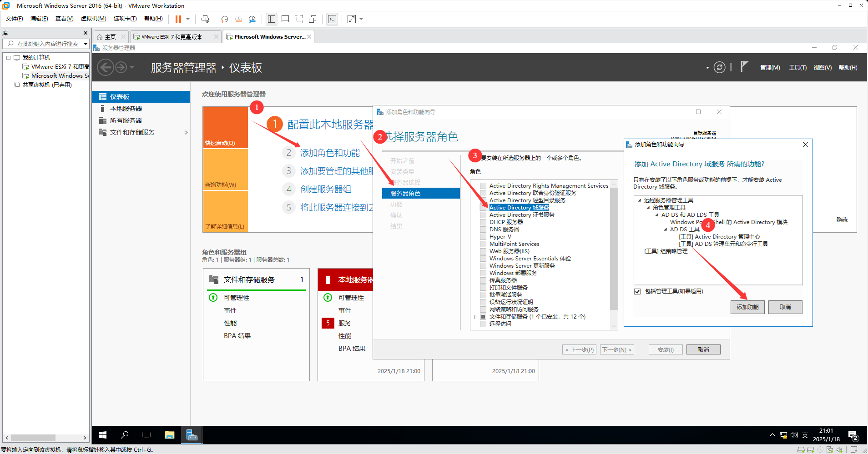Viewport: 868px width, 454px height.
Task: Uncheck 包括管理工具(如果适用) checkbox
Action: click(637, 291)
